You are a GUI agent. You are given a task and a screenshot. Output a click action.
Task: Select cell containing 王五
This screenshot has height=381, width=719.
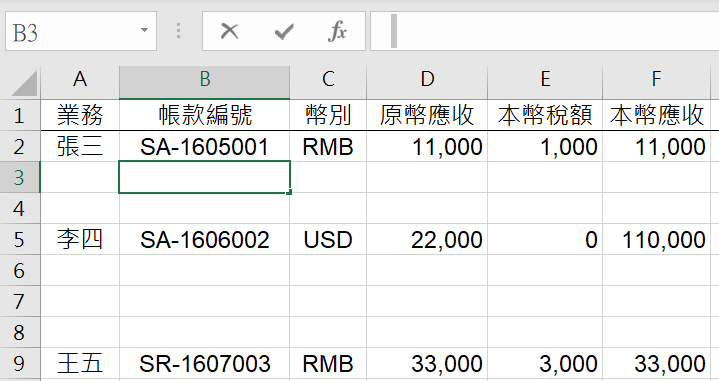click(80, 364)
